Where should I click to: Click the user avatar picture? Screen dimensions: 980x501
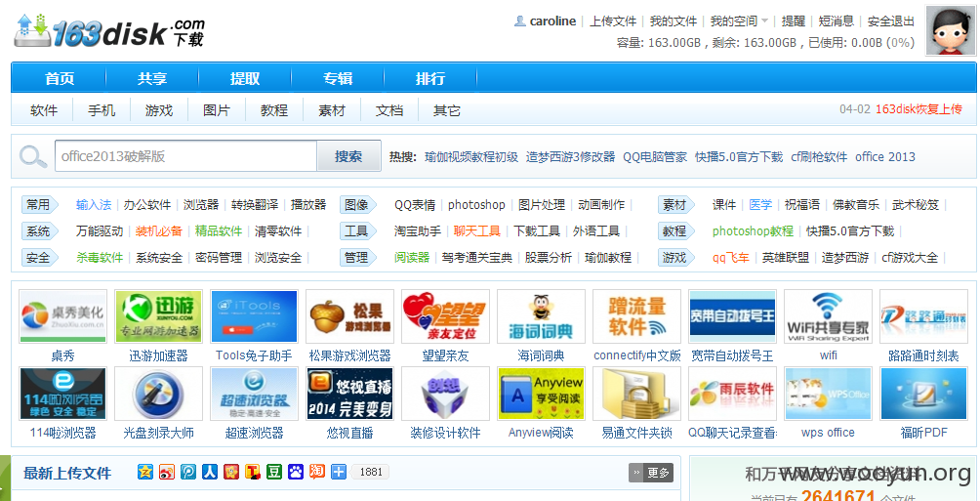pyautogui.click(x=951, y=30)
